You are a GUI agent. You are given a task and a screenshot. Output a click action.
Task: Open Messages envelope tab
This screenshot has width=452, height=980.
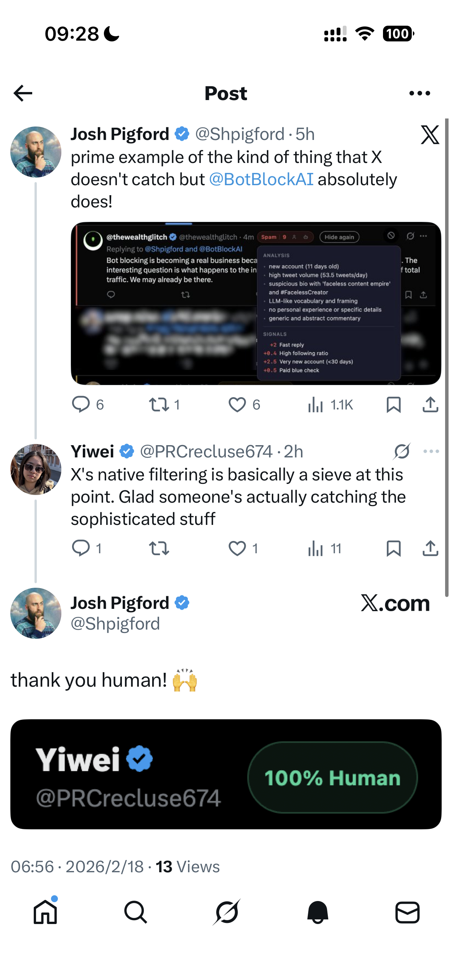[407, 912]
